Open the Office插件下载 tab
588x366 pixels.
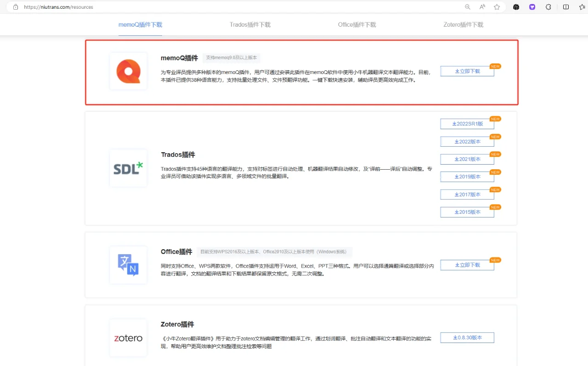pyautogui.click(x=357, y=25)
